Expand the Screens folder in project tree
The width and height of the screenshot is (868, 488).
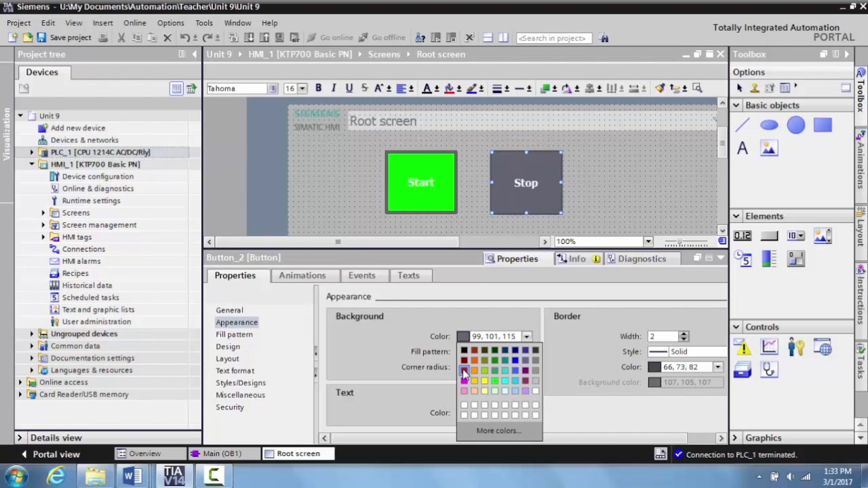click(x=43, y=213)
